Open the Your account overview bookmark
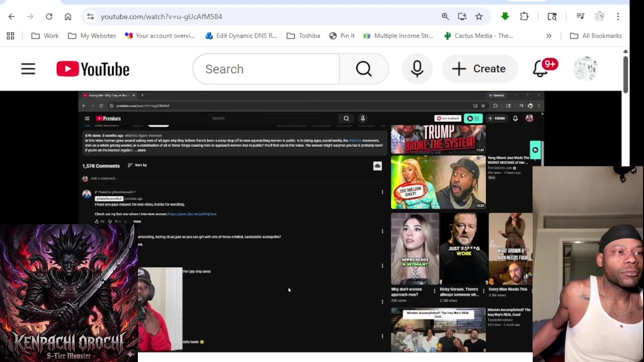644x362 pixels. pos(159,36)
